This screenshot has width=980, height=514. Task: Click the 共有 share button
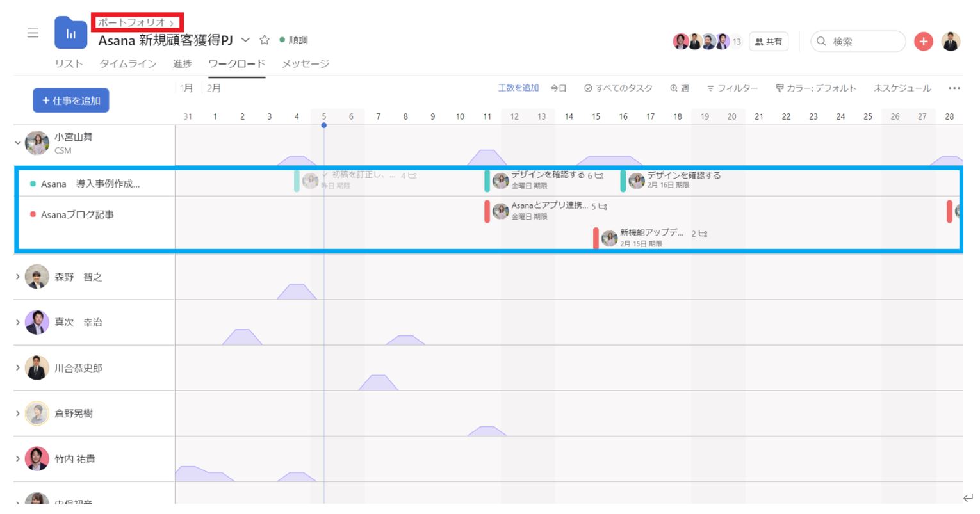pos(769,42)
